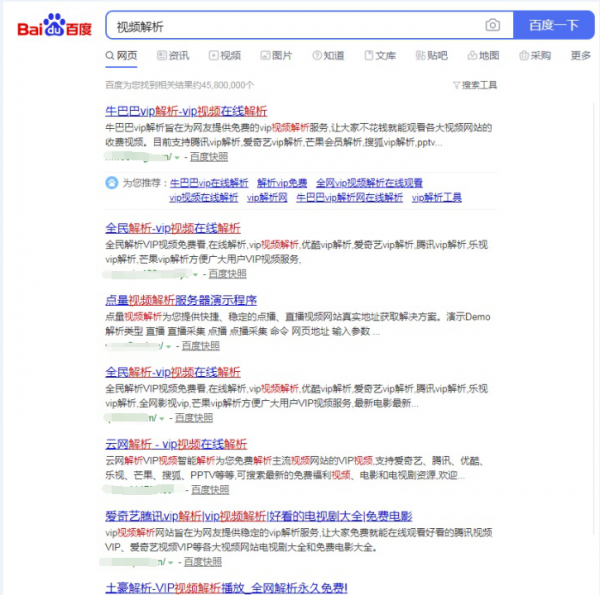Expand dropdown arrow under 牛巴巴vip解析 result URL

pos(177,158)
